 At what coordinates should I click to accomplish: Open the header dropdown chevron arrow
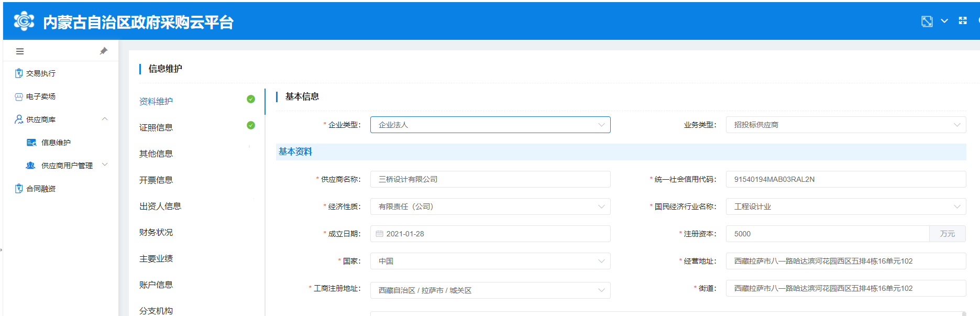(944, 21)
